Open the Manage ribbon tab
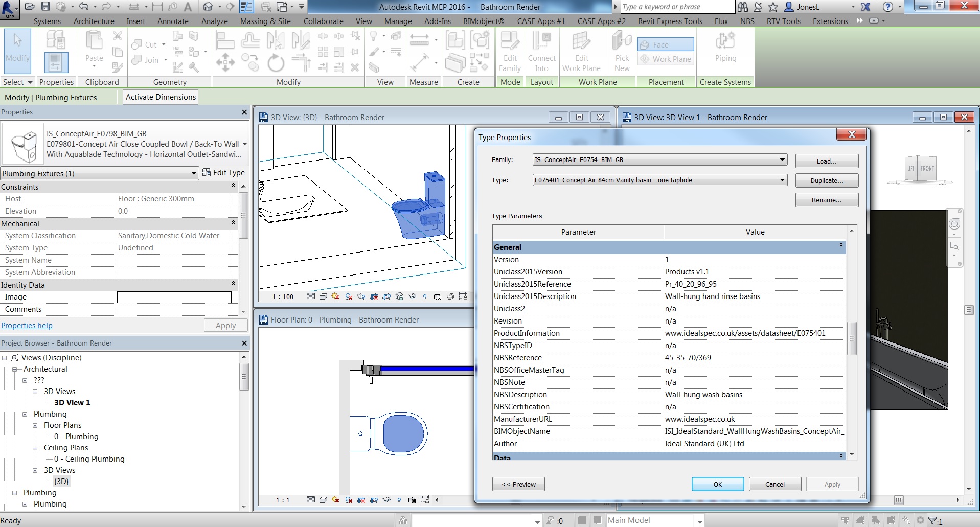This screenshot has width=980, height=527. (x=398, y=21)
